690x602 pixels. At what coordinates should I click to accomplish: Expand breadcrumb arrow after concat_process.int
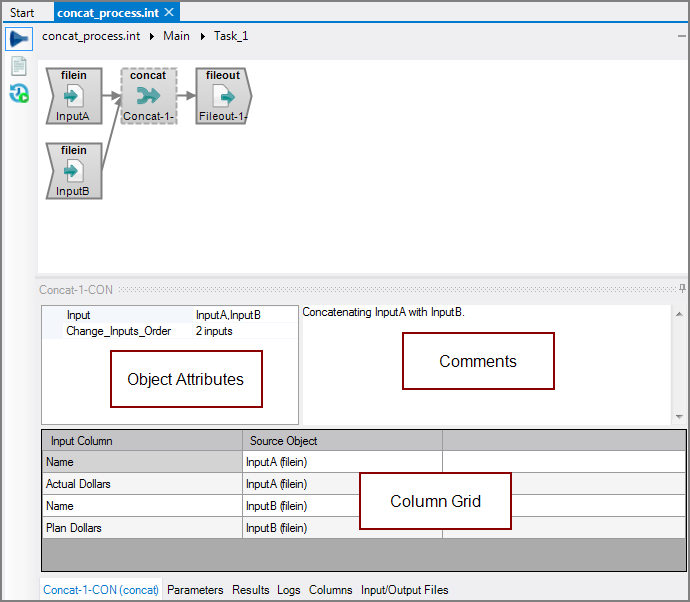153,36
